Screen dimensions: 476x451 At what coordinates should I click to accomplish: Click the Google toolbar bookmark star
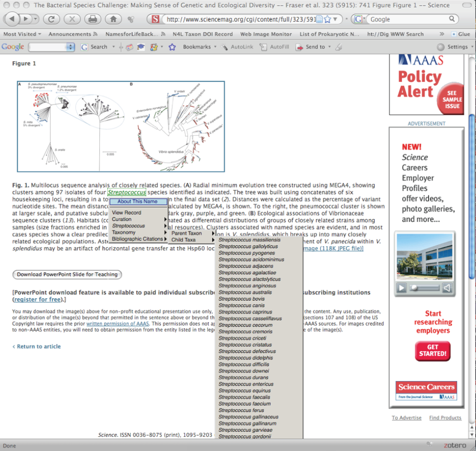[172, 47]
